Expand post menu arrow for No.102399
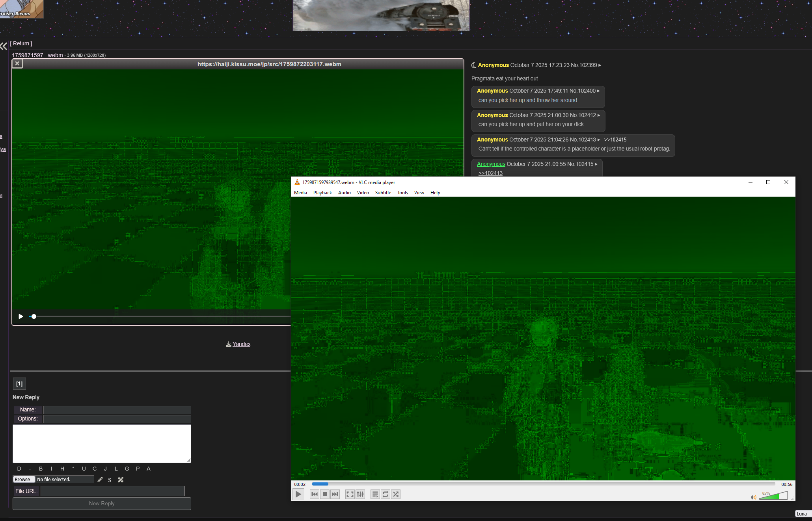This screenshot has width=812, height=521. point(600,65)
